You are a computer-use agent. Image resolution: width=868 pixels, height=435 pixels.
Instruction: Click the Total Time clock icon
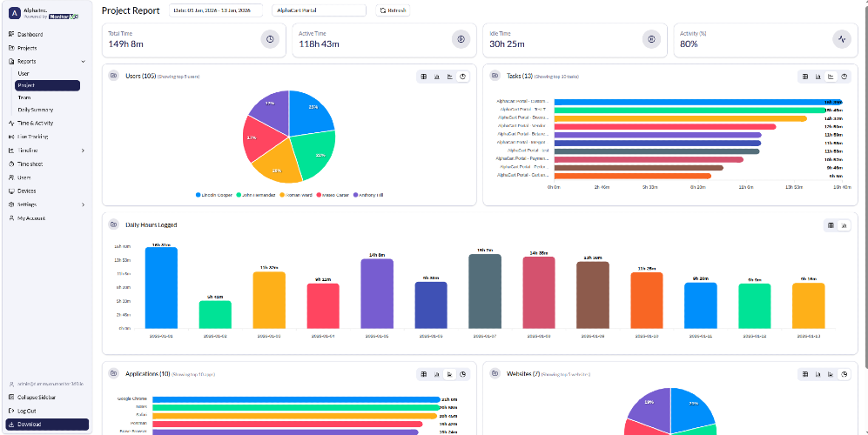[270, 39]
